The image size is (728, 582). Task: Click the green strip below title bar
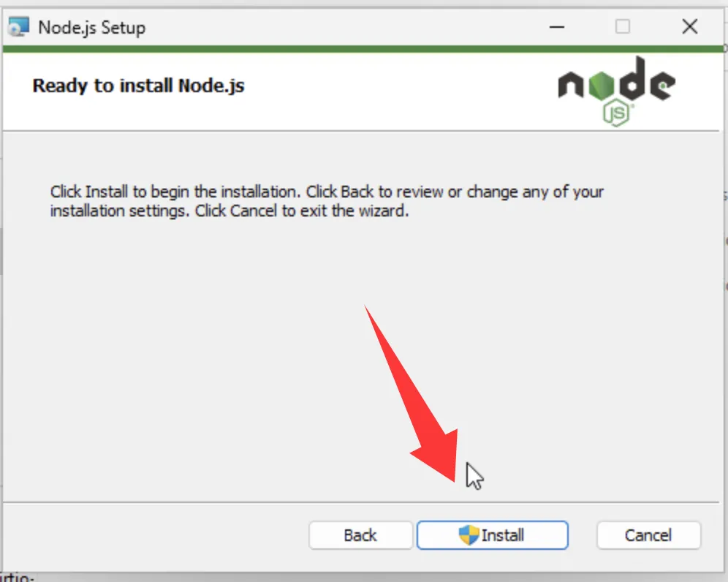click(362, 49)
